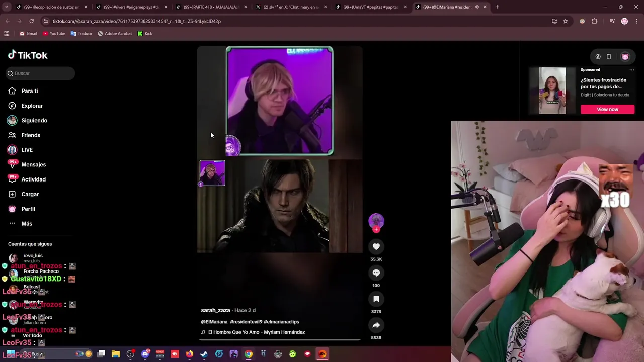Open the Cargar upload page

[x=23, y=194]
